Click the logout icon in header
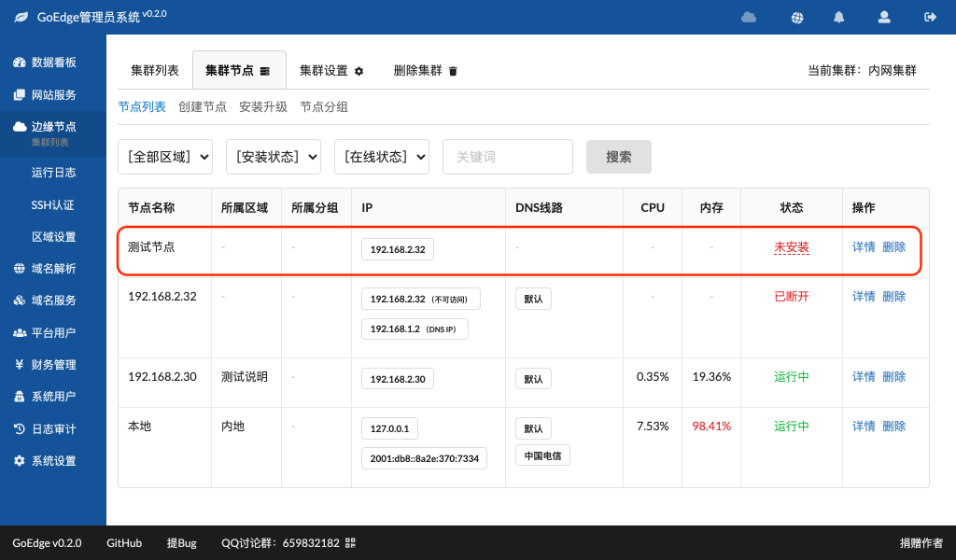Viewport: 956px width, 560px height. tap(931, 17)
